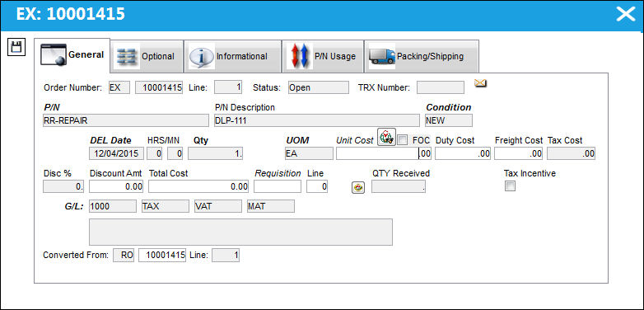Click the Order Number field 10001415
Image resolution: width=644 pixels, height=310 pixels.
159,87
